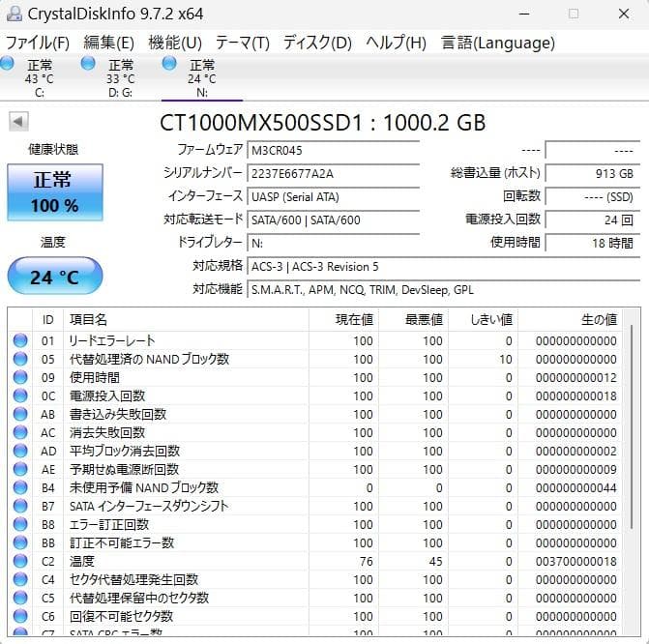This screenshot has width=649, height=644.
Task: Click the blue status icon for ID C2
Action: click(x=20, y=561)
